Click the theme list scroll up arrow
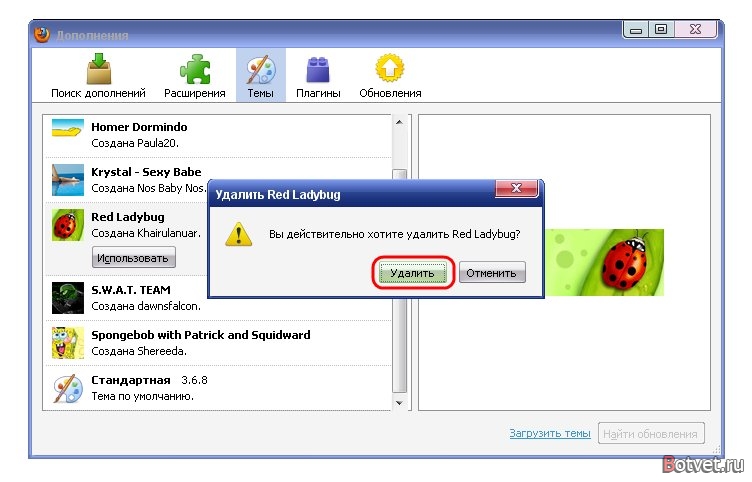 [x=399, y=122]
